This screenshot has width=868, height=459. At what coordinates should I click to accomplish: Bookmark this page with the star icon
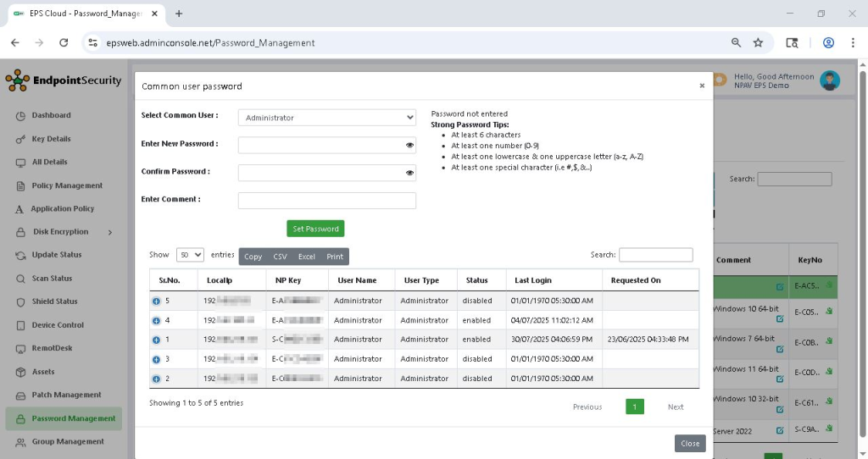coord(758,42)
